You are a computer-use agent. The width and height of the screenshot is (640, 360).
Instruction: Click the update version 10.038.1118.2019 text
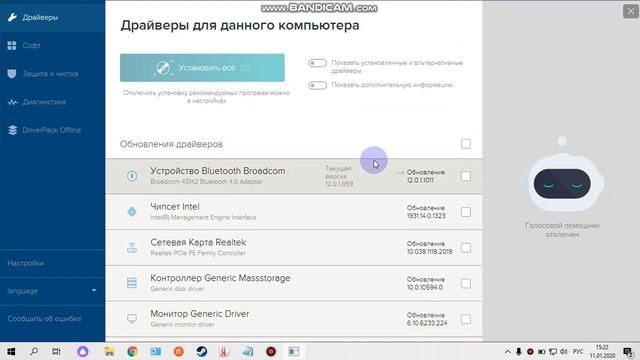(x=429, y=252)
